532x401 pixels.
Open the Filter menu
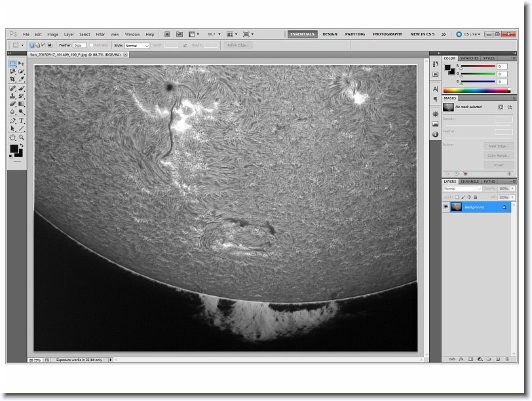(100, 34)
